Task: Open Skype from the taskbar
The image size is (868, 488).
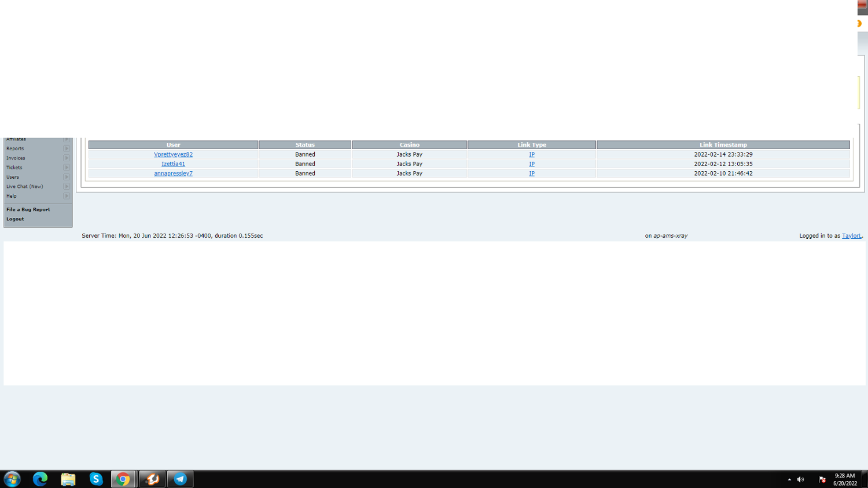Action: [x=96, y=479]
